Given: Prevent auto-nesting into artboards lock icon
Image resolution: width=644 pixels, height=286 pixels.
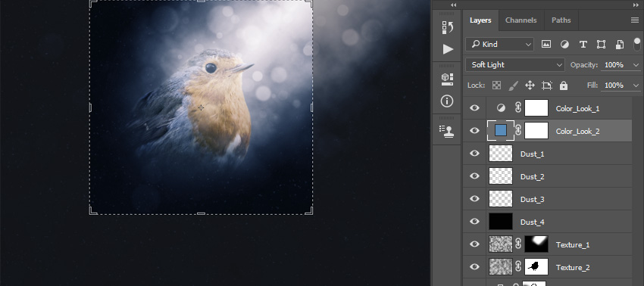Looking at the screenshot, I should (547, 85).
